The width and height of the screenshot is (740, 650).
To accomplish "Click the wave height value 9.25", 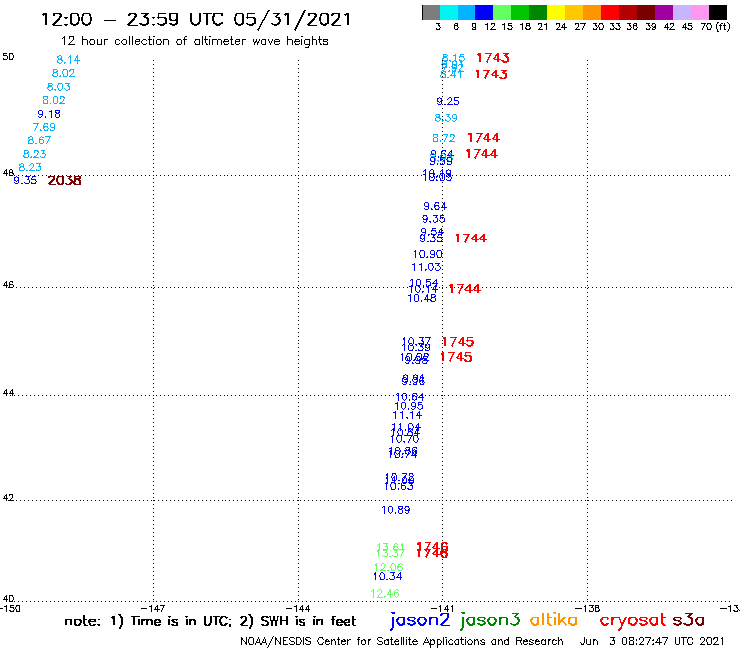I will click(448, 101).
